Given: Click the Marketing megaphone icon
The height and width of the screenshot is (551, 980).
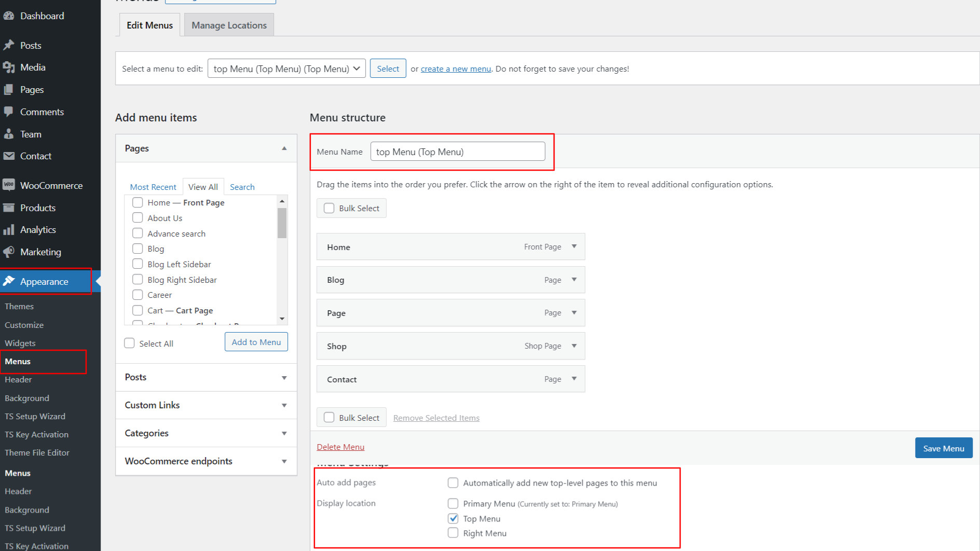Looking at the screenshot, I should 9,252.
